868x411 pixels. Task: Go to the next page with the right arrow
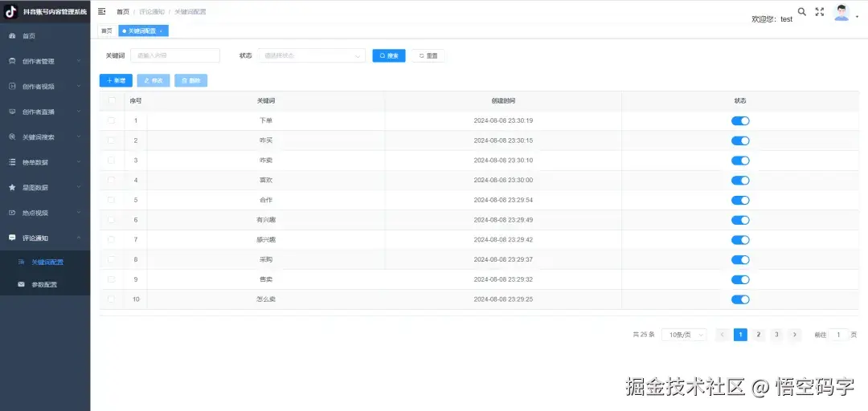(795, 335)
